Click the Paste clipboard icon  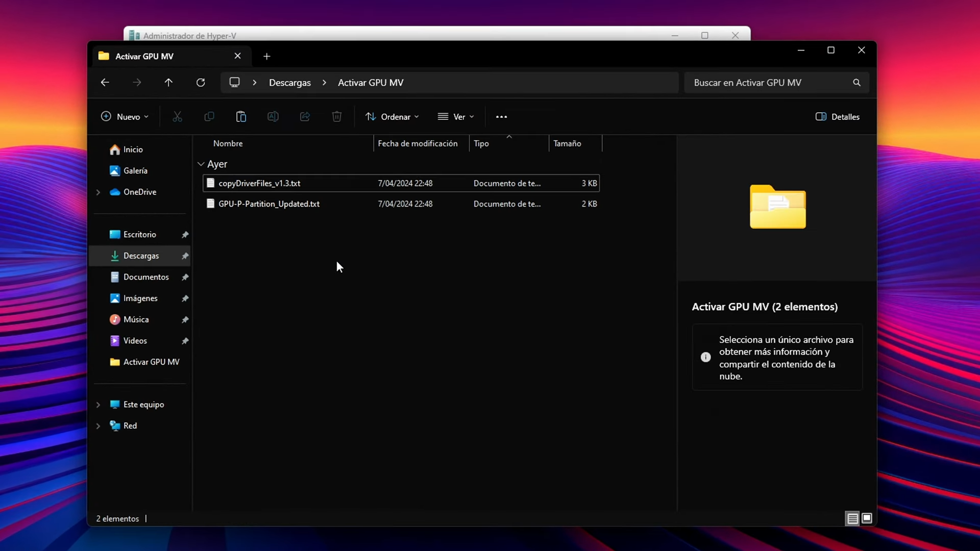tap(241, 117)
